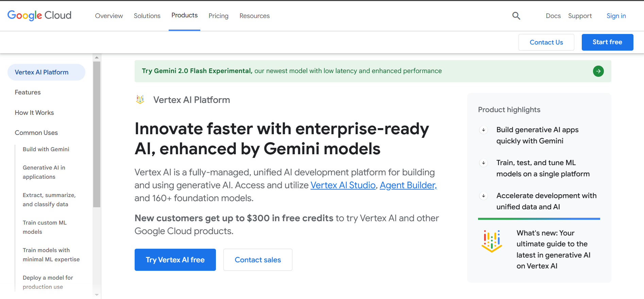The width and height of the screenshot is (644, 299).
Task: Open the Resources menu
Action: click(x=254, y=16)
